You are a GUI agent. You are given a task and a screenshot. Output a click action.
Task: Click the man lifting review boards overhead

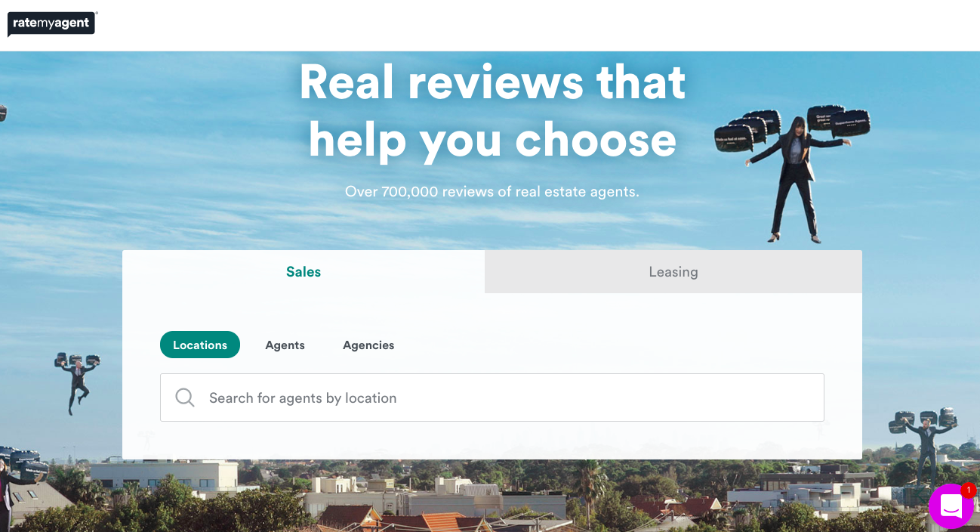coord(924,442)
